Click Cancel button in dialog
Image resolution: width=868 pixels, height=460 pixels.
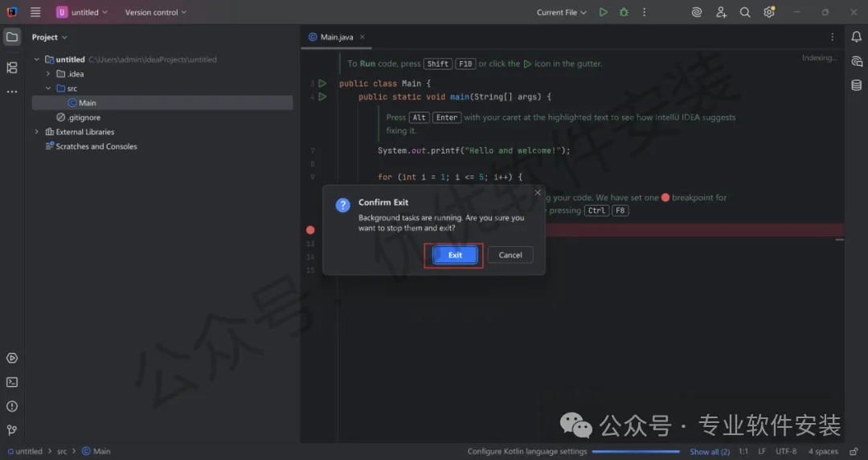(x=510, y=255)
